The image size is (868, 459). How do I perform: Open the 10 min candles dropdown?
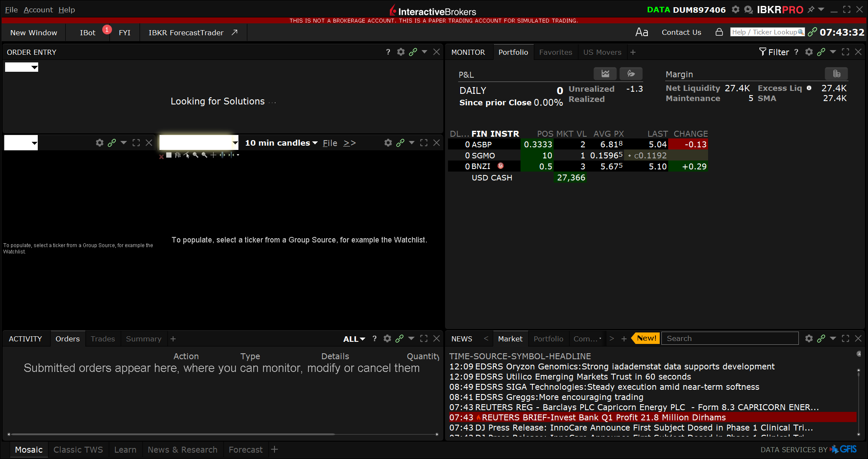click(x=282, y=143)
